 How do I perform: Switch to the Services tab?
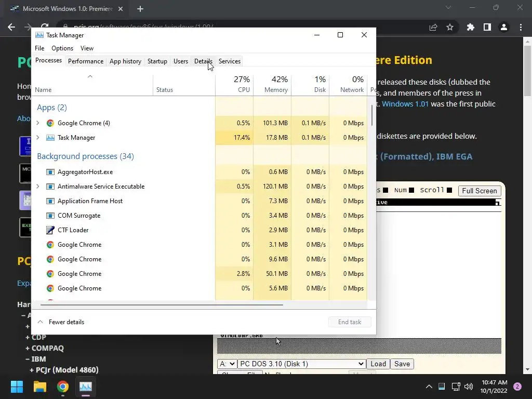click(x=229, y=61)
